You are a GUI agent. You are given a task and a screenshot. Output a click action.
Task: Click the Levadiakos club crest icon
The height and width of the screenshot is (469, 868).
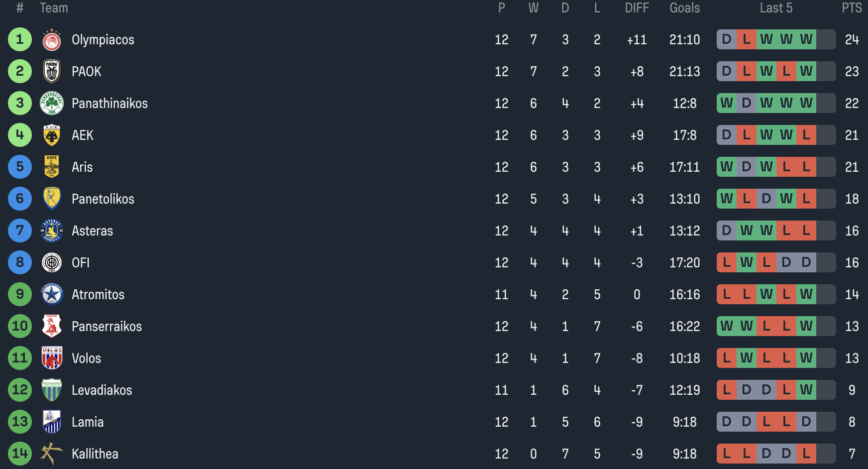52,390
